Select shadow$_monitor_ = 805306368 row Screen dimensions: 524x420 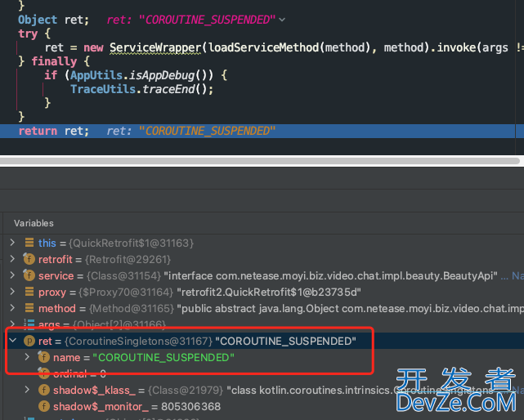tap(263, 406)
